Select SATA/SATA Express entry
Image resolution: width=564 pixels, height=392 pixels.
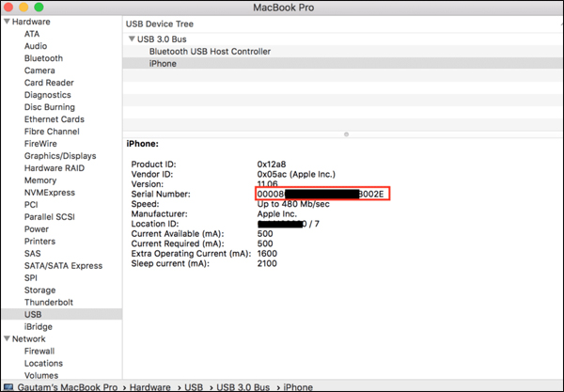coord(63,266)
